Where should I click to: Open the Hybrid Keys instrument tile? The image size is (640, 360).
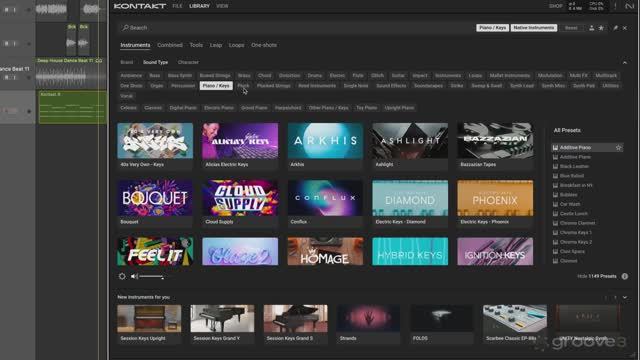point(410,251)
